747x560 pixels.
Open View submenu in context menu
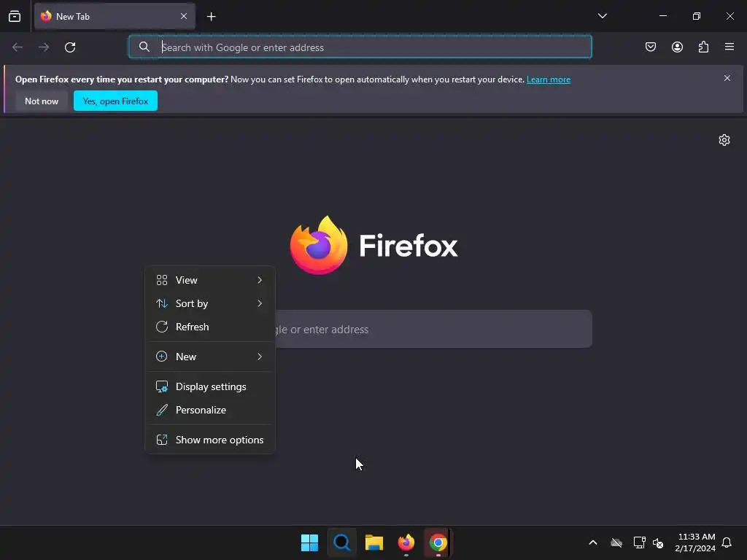209,280
